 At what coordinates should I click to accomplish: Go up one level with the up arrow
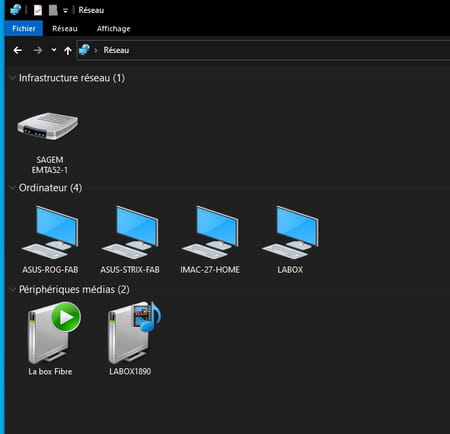[x=68, y=51]
